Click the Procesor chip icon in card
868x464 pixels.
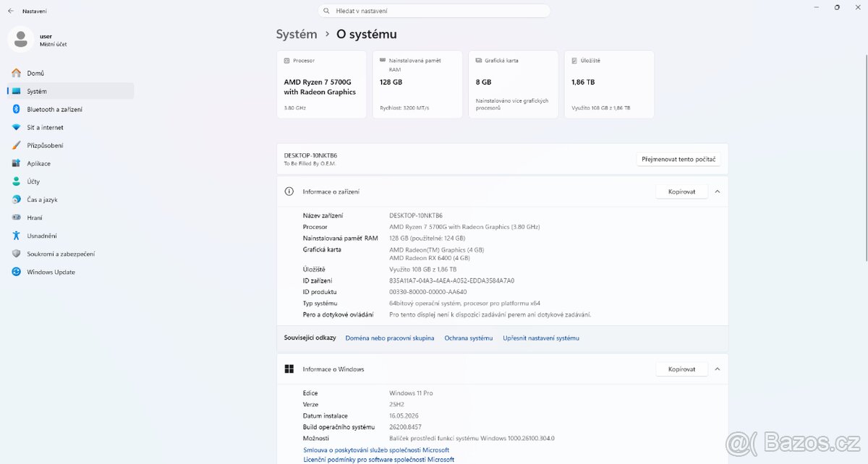[287, 61]
